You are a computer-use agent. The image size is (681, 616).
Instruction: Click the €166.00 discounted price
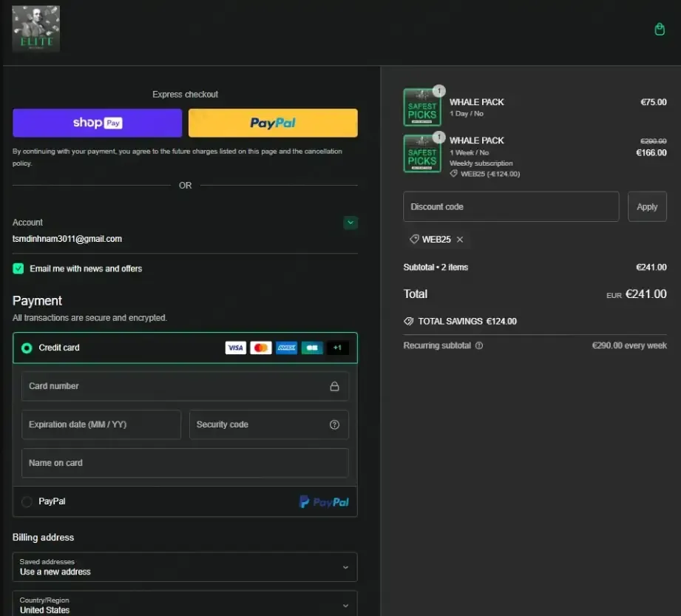pos(651,152)
